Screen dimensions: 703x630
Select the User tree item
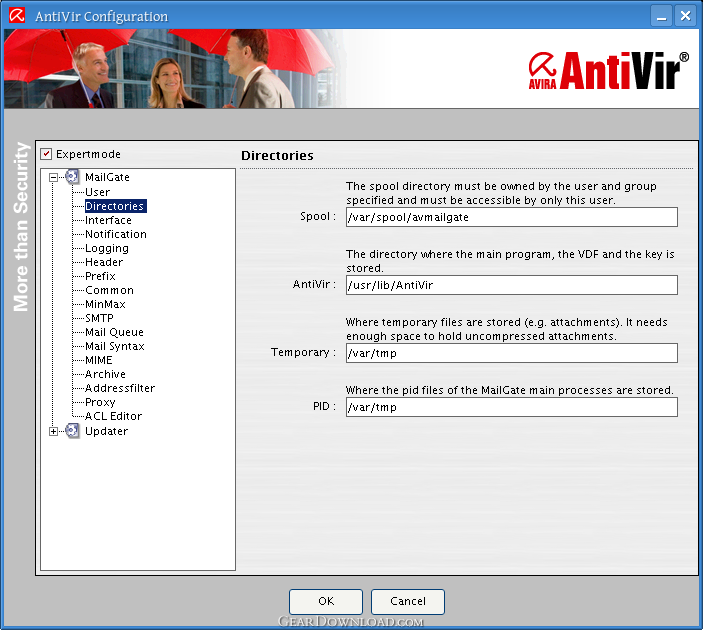97,192
